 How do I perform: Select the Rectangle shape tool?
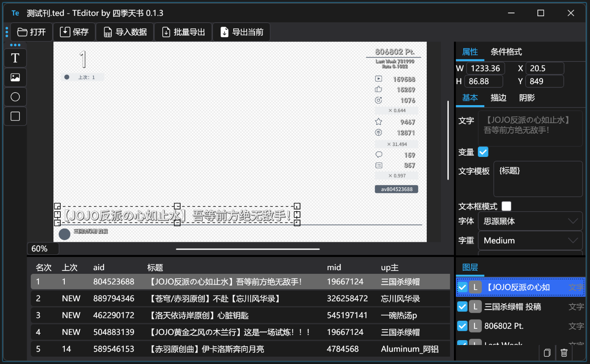point(15,116)
